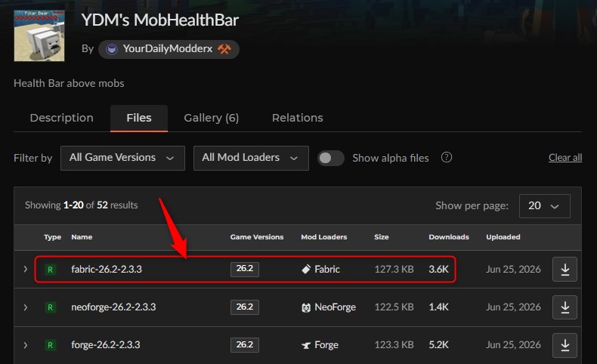The height and width of the screenshot is (364, 597).
Task: Expand the neoforge-26.2-2.3.3 row chevron
Action: tap(26, 307)
